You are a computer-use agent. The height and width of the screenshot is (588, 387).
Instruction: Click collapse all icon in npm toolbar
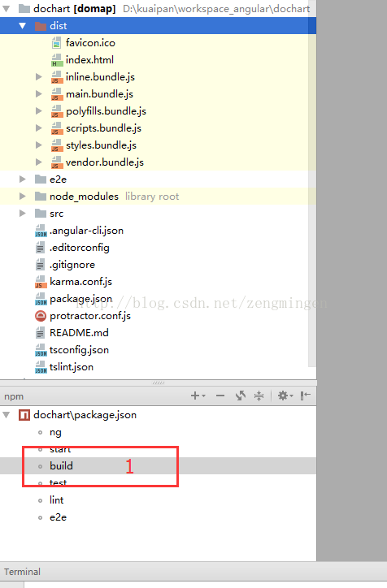pos(259,396)
